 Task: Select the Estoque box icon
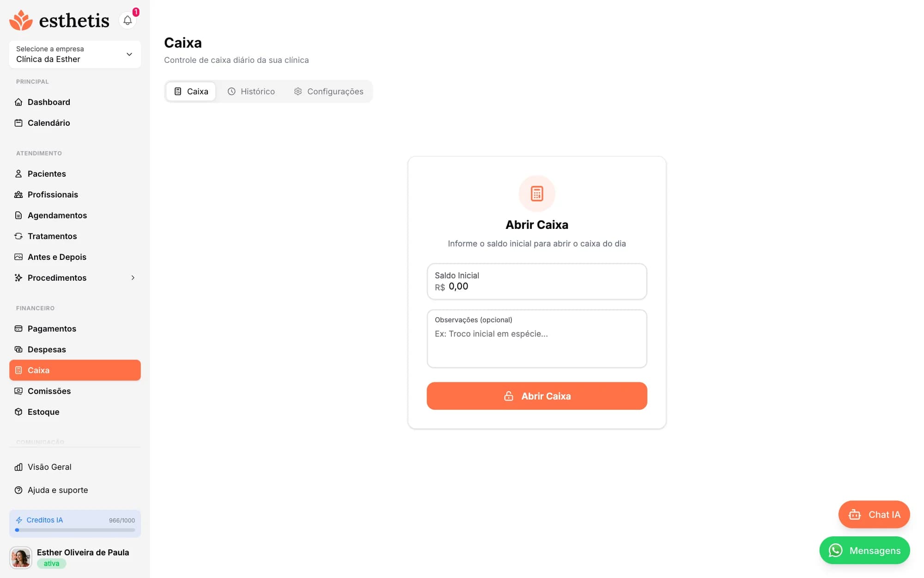coord(18,412)
